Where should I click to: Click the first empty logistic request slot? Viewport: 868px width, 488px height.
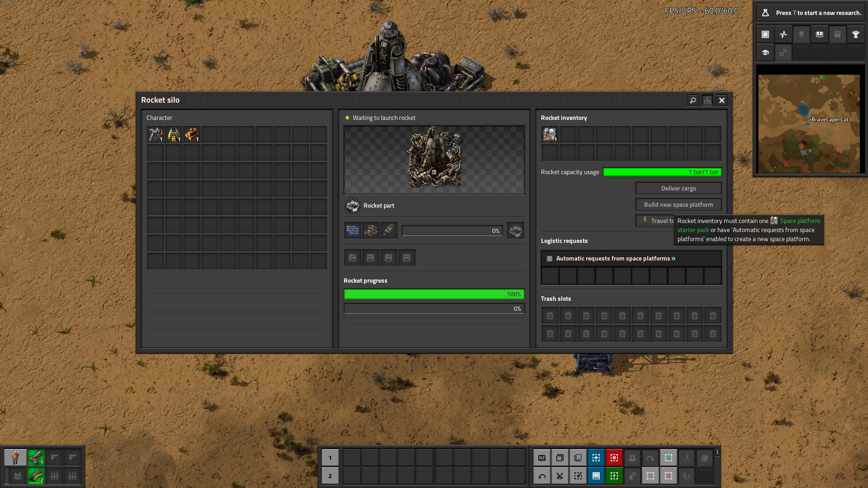tap(550, 276)
